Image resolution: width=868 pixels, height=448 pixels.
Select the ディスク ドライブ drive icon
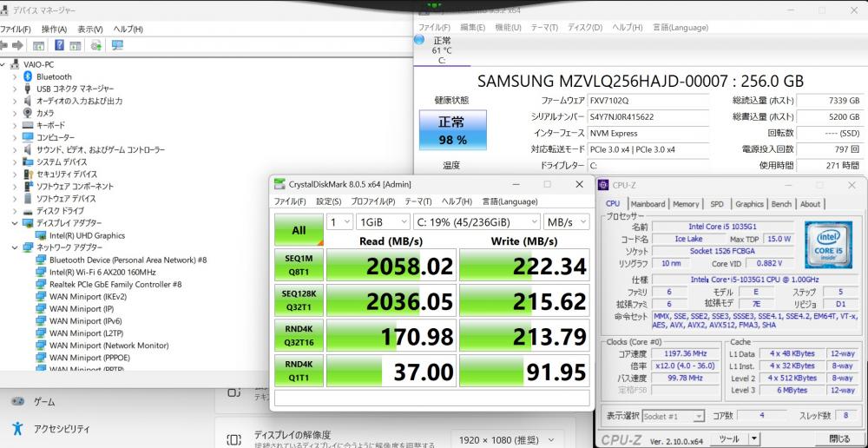pyautogui.click(x=28, y=211)
